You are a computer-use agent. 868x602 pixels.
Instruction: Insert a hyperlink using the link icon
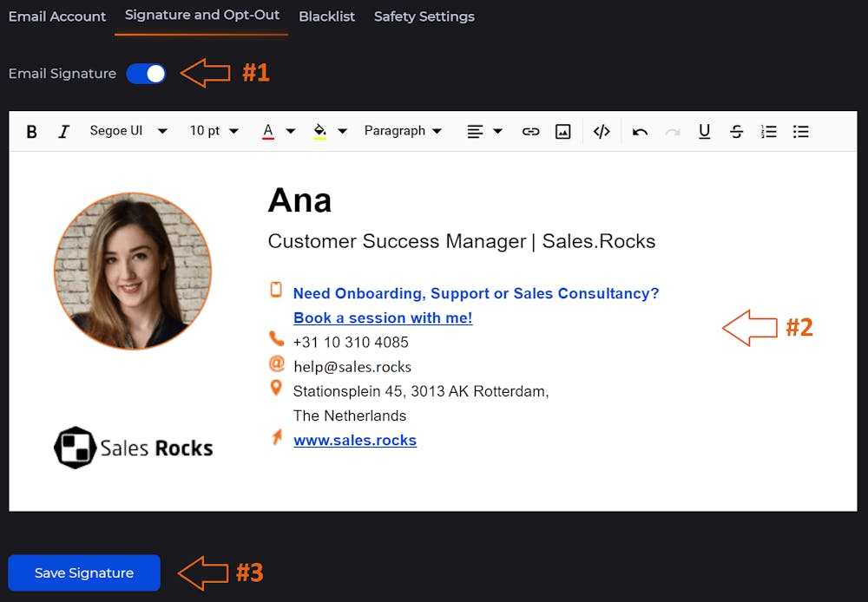coord(530,132)
